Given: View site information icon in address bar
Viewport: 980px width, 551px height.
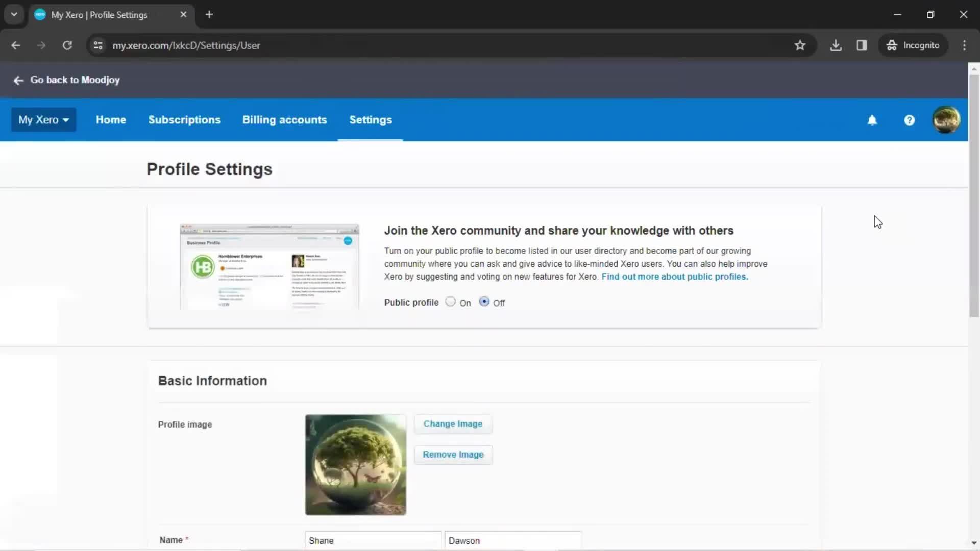Looking at the screenshot, I should 98,45.
